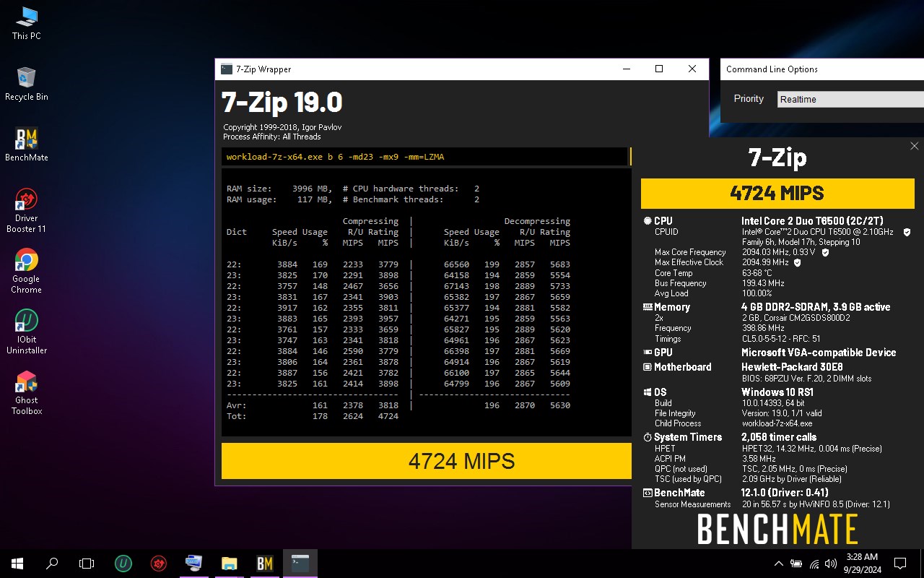Click the Command Line Options window title
Screen dimensions: 924x578
click(772, 69)
